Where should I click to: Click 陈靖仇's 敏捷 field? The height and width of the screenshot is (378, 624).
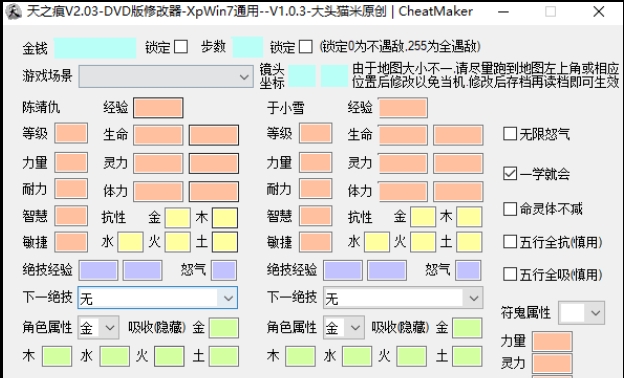click(71, 242)
